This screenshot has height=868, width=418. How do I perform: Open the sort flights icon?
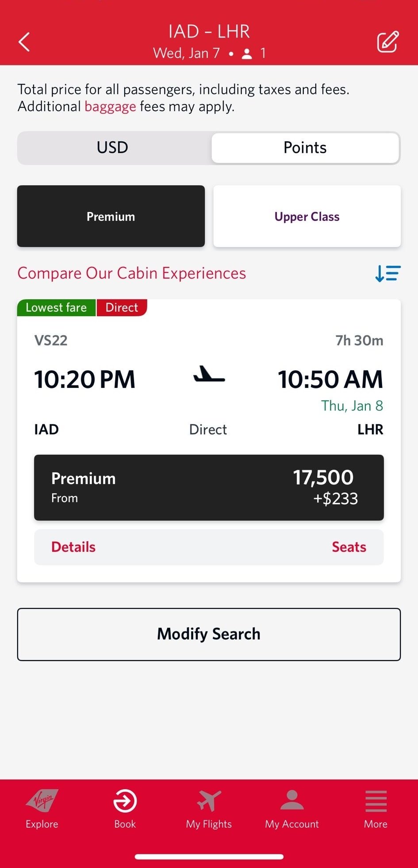[x=387, y=273]
